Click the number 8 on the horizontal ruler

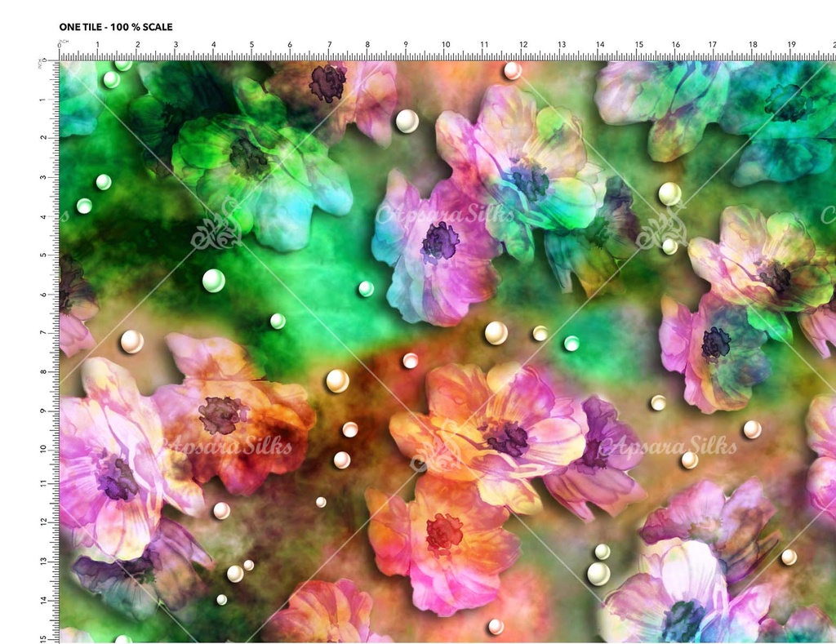click(367, 45)
